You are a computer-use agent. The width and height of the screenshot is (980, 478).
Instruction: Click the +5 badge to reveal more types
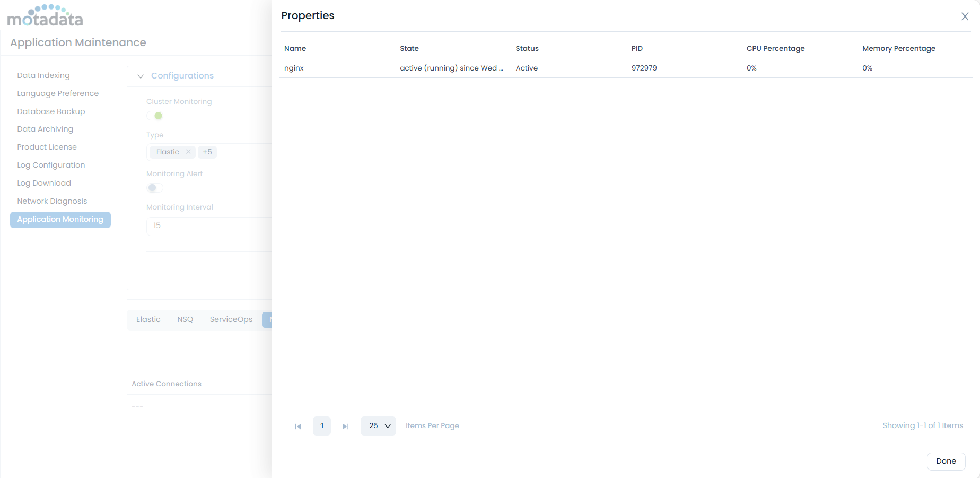(207, 152)
